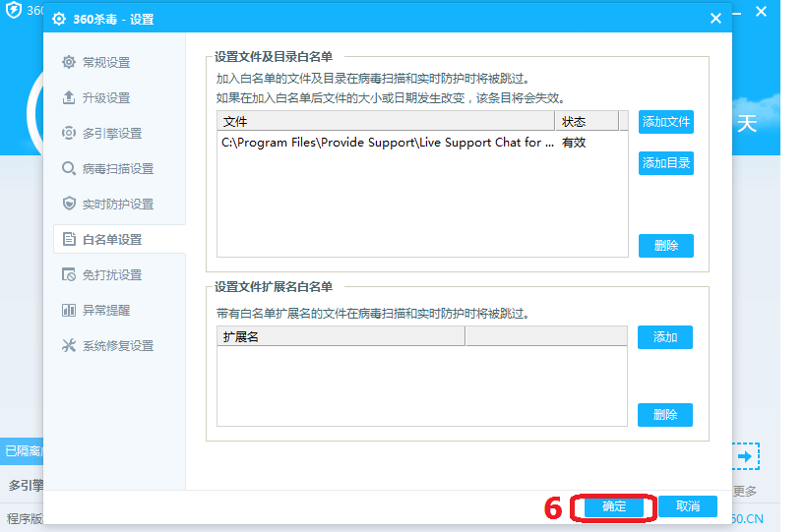Click the 扩展名 column header

click(x=341, y=336)
